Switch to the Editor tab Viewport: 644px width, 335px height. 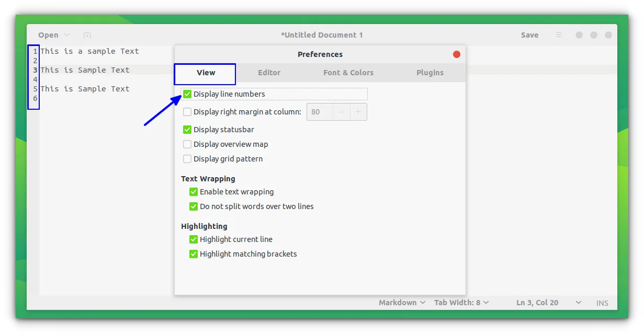[269, 73]
